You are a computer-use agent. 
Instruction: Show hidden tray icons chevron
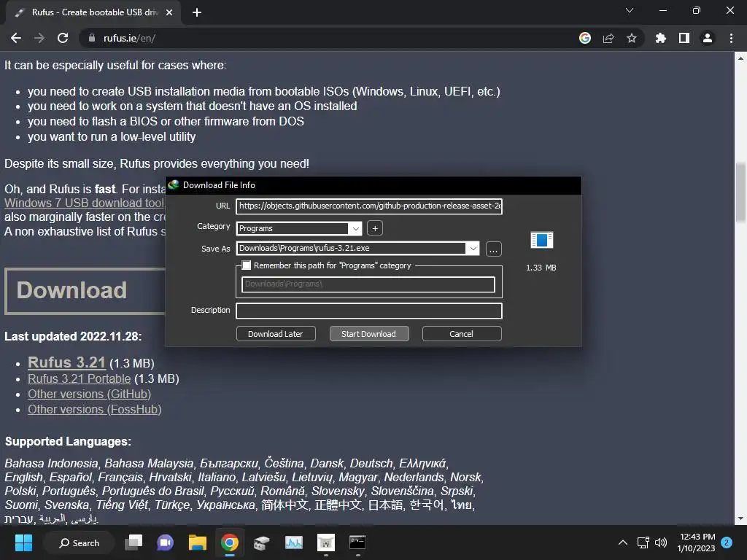click(623, 542)
